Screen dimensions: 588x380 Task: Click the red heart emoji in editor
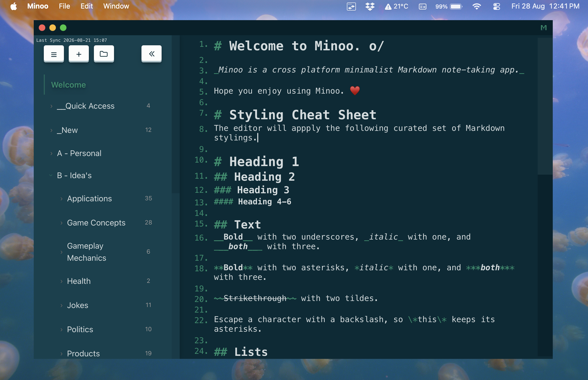[355, 91]
